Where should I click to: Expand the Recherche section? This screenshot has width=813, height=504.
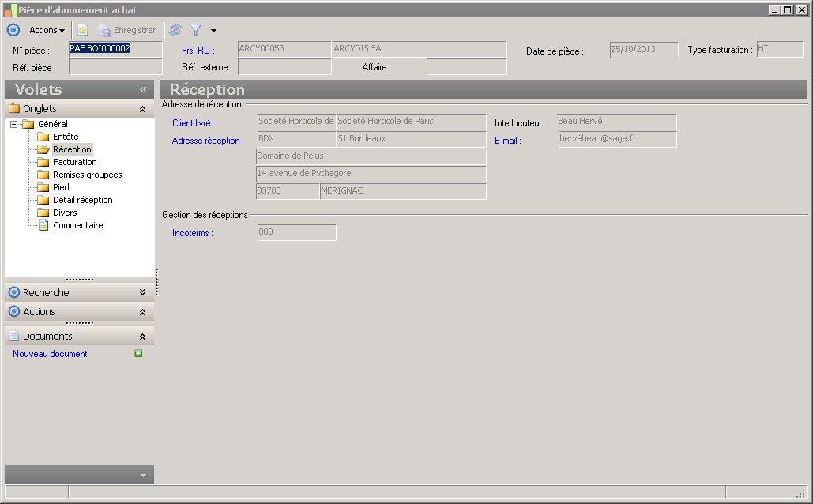142,292
